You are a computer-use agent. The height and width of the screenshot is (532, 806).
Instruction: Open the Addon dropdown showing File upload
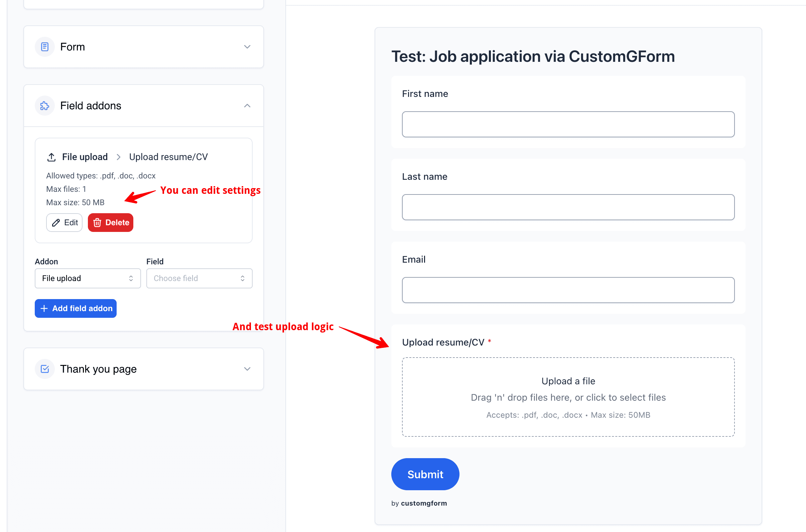88,278
